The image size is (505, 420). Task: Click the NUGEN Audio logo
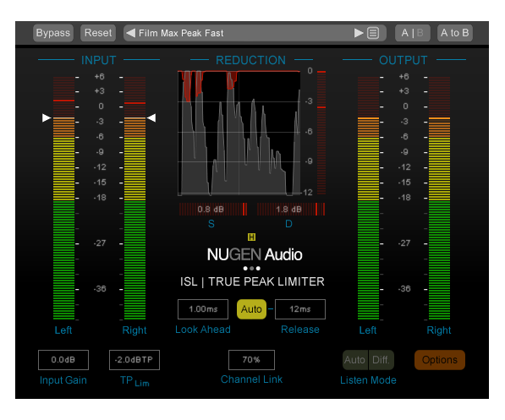click(255, 254)
